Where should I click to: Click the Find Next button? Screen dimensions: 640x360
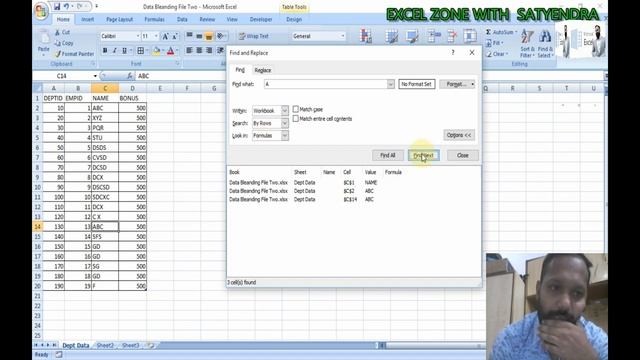coord(424,155)
